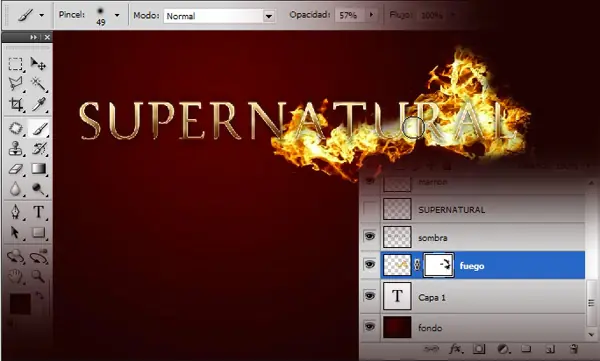Hide the fuego layer
600x361 pixels.
click(370, 264)
